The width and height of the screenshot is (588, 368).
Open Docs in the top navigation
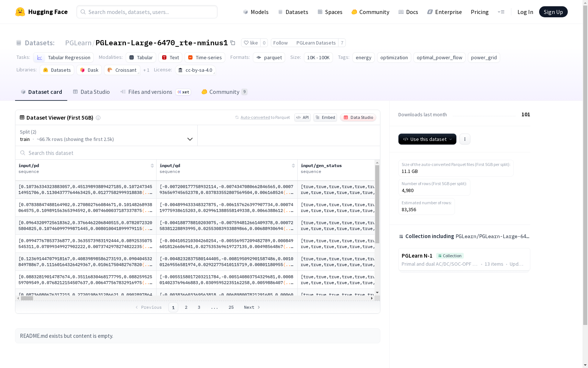tap(408, 12)
